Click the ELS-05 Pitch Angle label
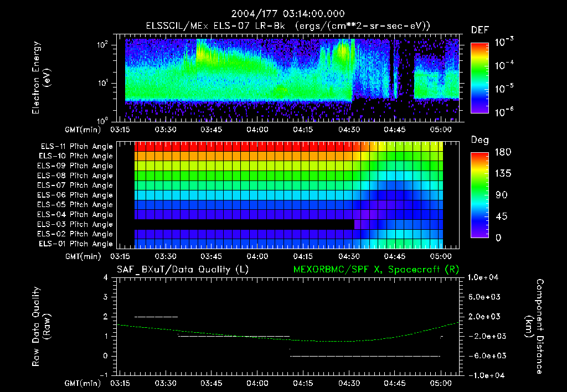Screen dimensions: 567x392 75,205
